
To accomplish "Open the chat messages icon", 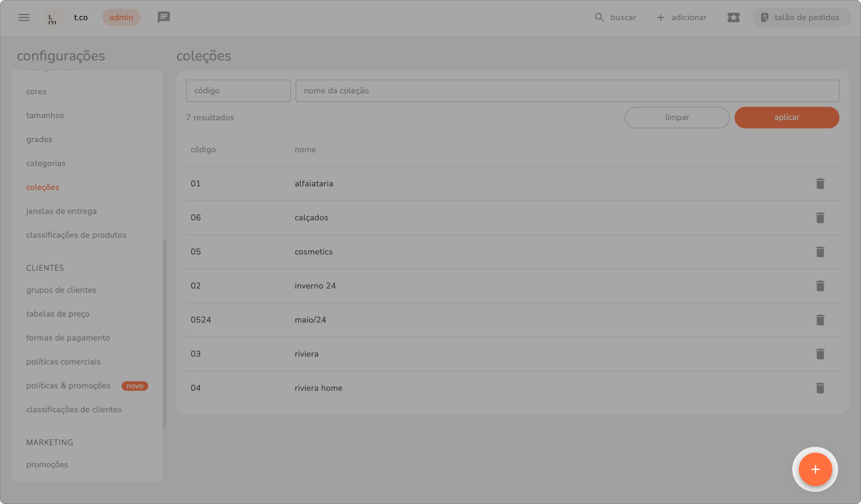I will point(164,17).
